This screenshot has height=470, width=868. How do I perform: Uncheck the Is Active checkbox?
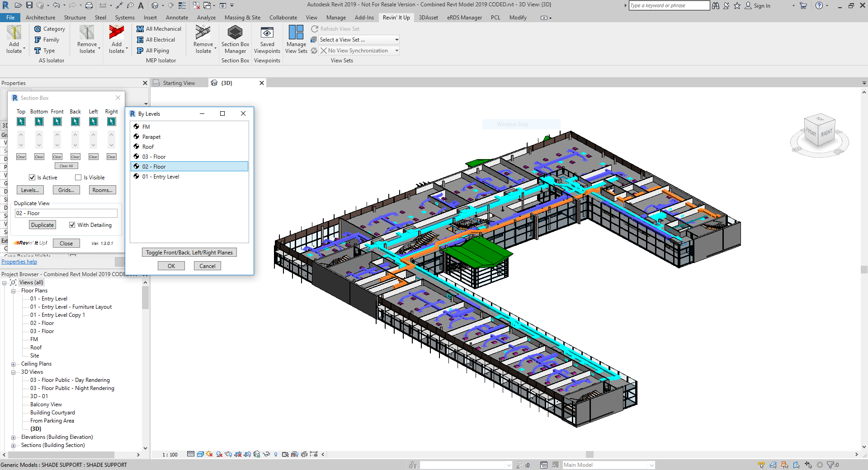tap(32, 178)
